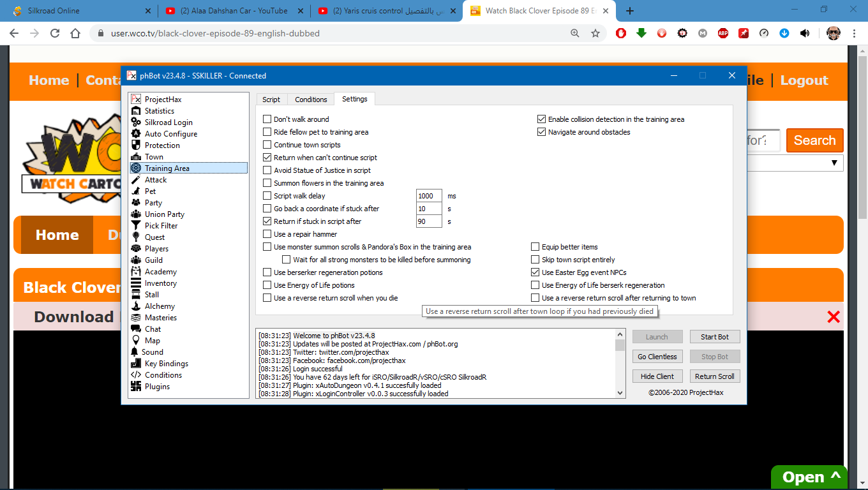Select the Alchemy flask icon in sidebar
The width and height of the screenshot is (868, 490).
135,306
